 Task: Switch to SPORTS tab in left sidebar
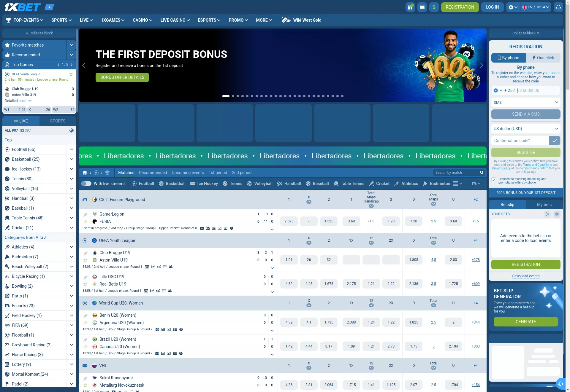click(58, 121)
